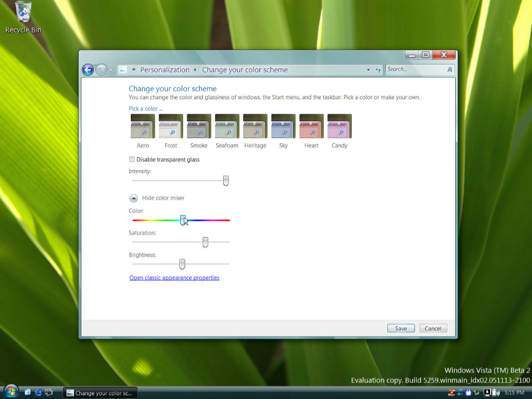The height and width of the screenshot is (399, 532).
Task: Select the Seafoam color swatch
Action: click(x=227, y=126)
